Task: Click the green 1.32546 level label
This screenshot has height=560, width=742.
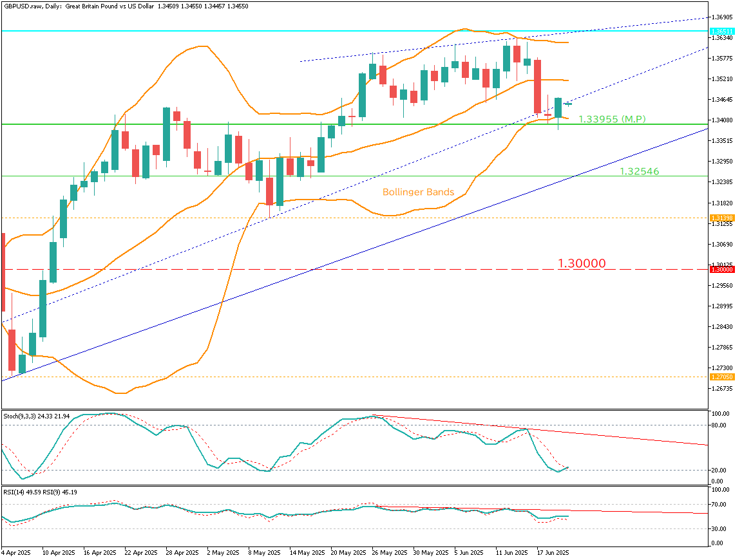Action: tap(640, 171)
